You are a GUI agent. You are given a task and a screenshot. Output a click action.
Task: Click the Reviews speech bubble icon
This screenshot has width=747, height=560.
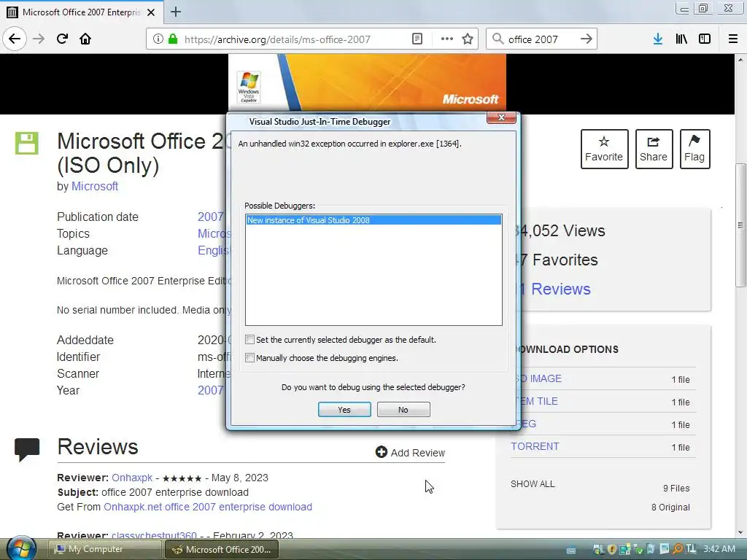point(27,449)
